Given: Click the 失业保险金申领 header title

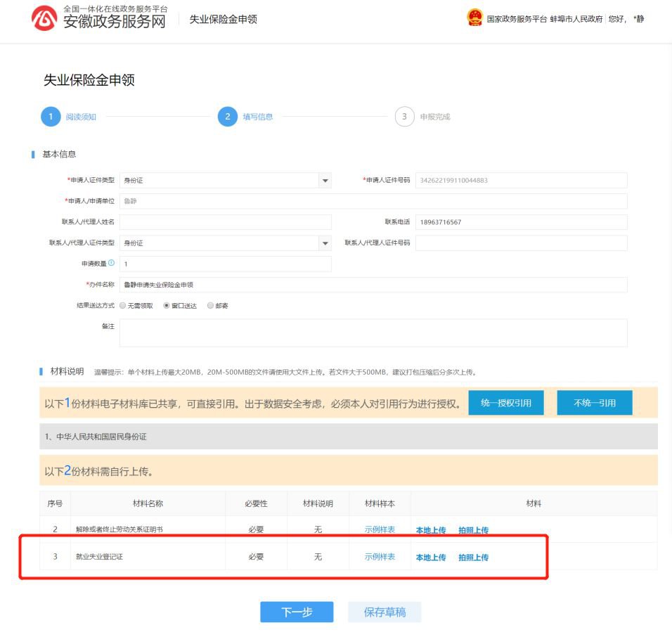Looking at the screenshot, I should [224, 19].
